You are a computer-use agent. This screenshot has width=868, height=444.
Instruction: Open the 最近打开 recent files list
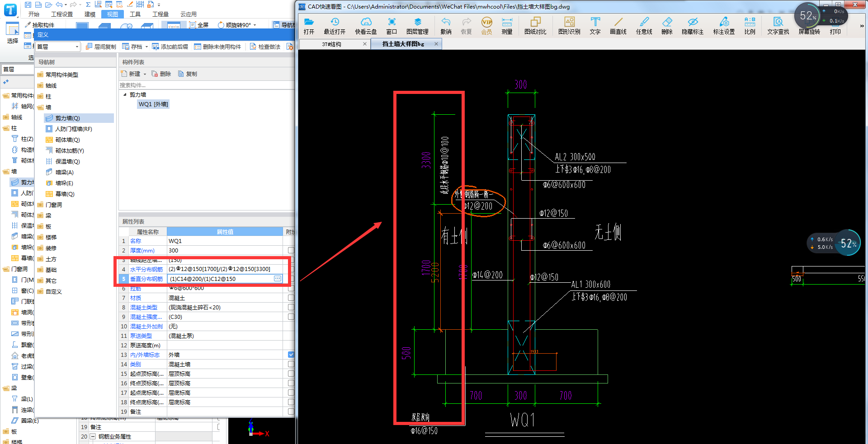point(335,26)
